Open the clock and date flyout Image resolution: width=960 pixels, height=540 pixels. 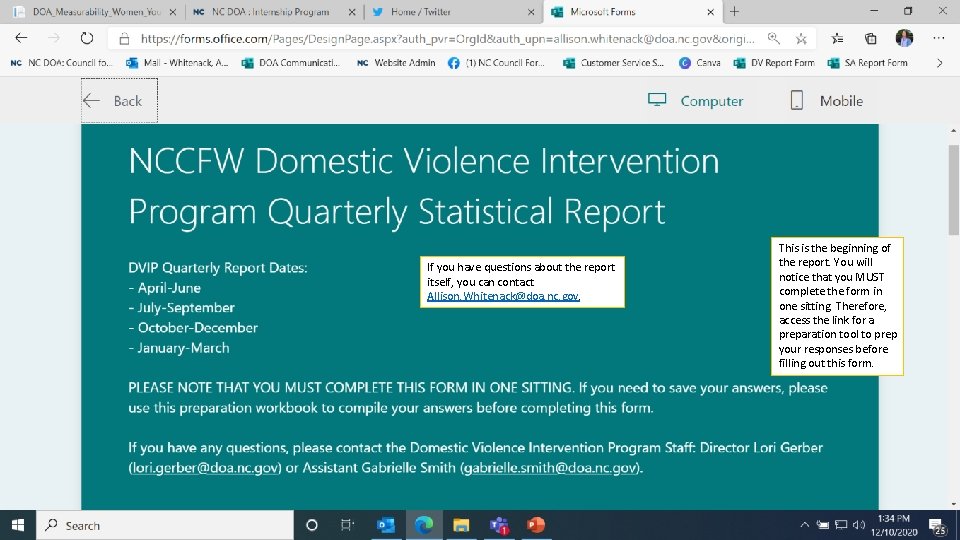pyautogui.click(x=894, y=525)
